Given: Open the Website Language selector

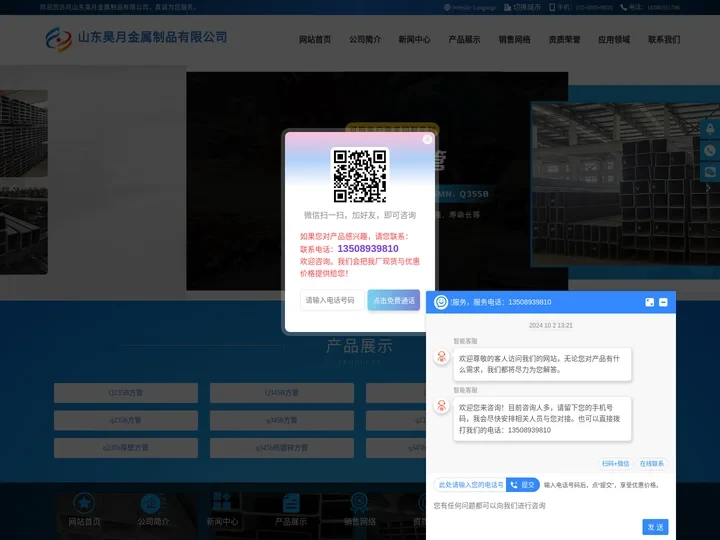Looking at the screenshot, I should 470,7.
